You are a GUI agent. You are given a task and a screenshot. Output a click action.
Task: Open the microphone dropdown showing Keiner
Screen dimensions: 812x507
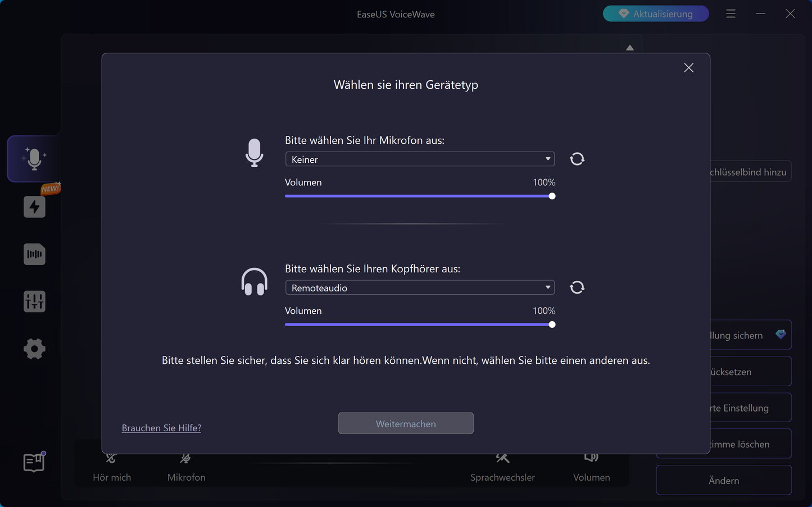[x=420, y=159]
